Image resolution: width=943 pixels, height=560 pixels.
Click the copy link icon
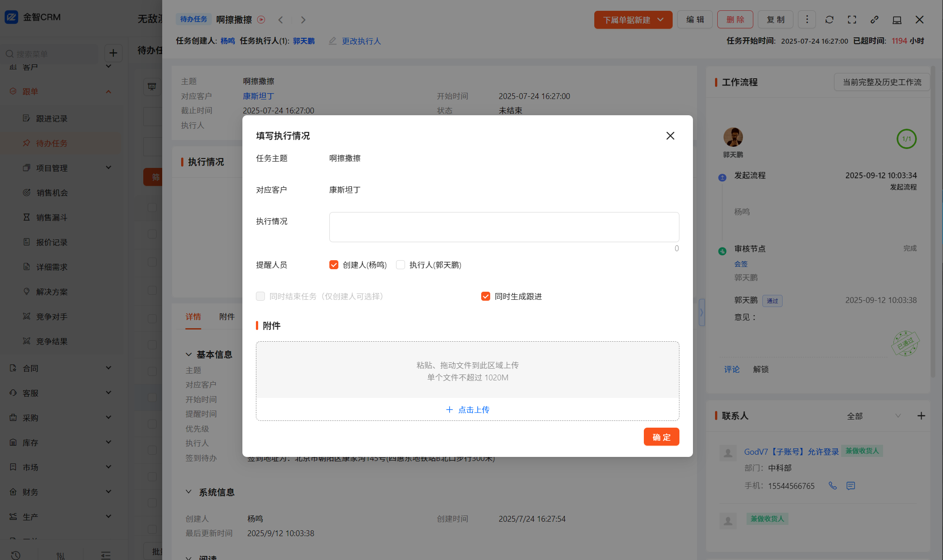pyautogui.click(x=875, y=20)
